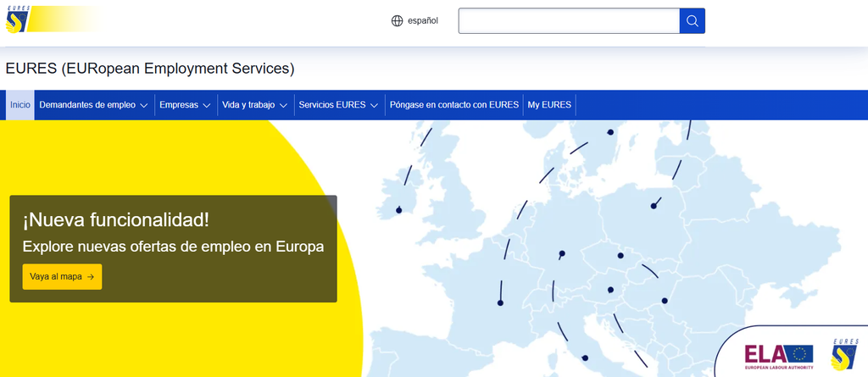This screenshot has height=377, width=868.
Task: Click the map dot on Romania
Action: click(x=665, y=301)
